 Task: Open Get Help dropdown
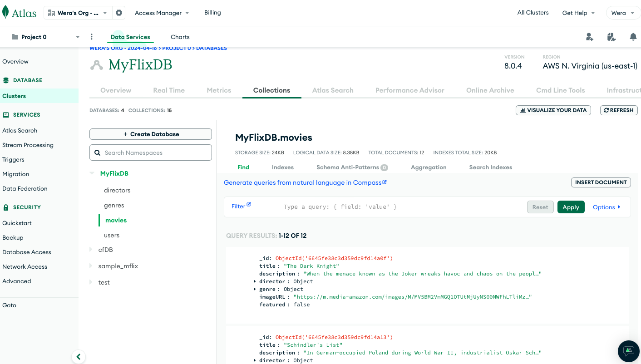[578, 13]
